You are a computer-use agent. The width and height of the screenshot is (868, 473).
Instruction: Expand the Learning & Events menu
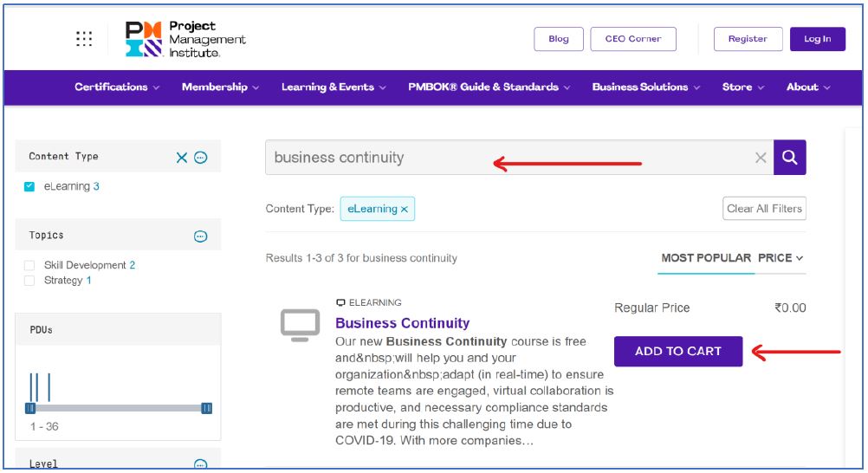coord(334,87)
